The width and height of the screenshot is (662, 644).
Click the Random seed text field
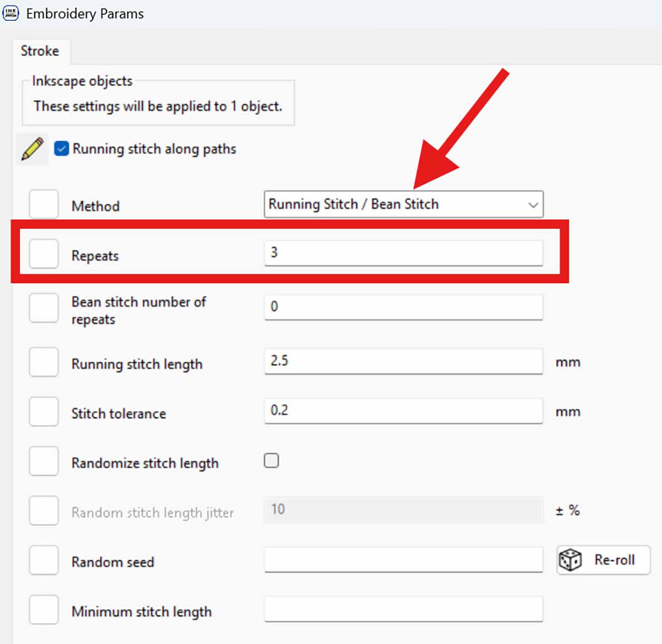(403, 560)
